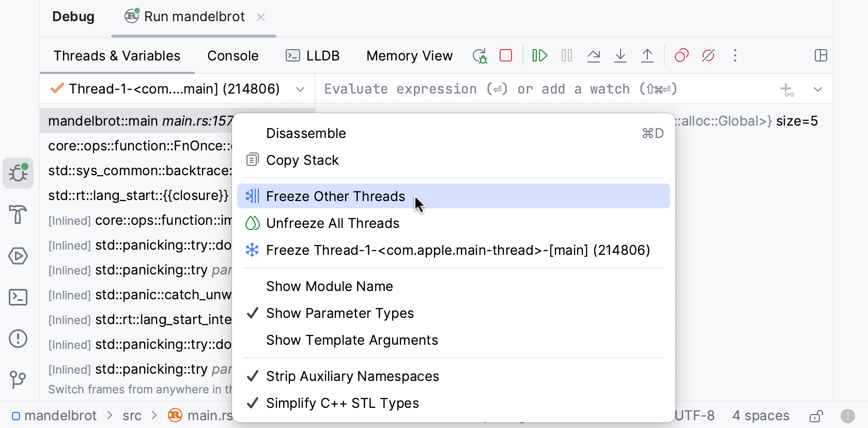Open the layout settings icon
The width and height of the screenshot is (868, 428).
click(x=820, y=56)
